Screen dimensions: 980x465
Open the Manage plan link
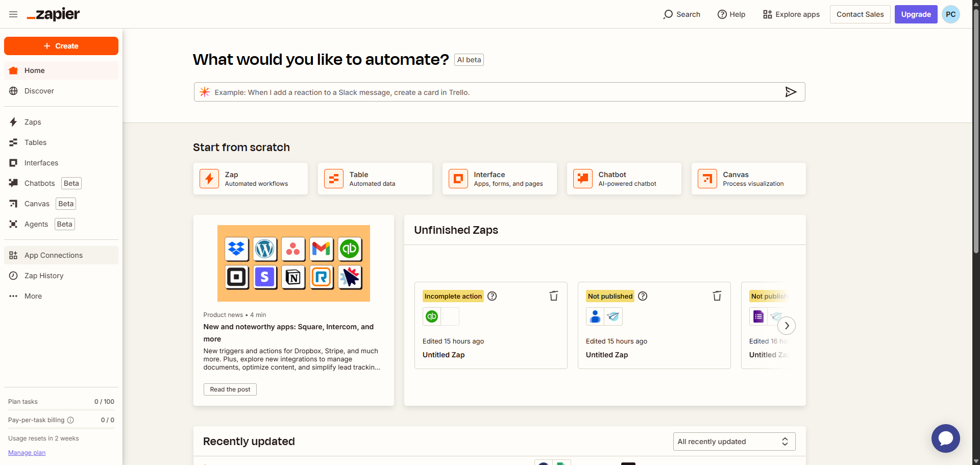pyautogui.click(x=27, y=452)
